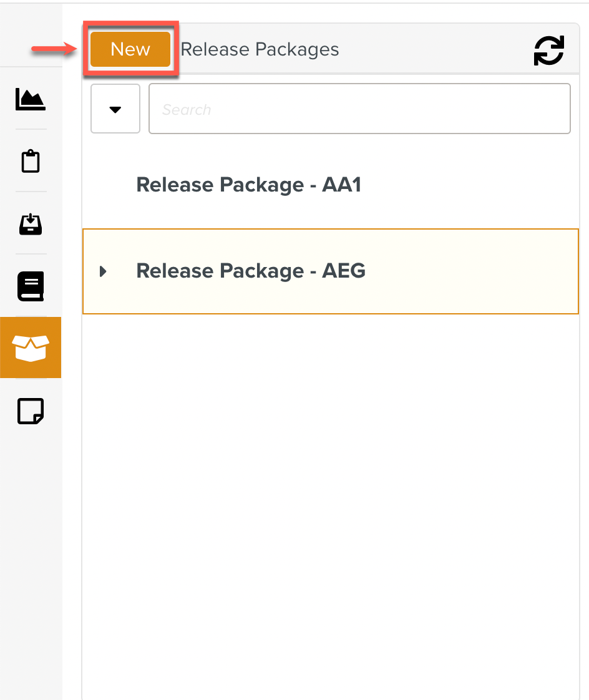Focus the Search input field
The height and width of the screenshot is (700, 589).
coord(359,109)
